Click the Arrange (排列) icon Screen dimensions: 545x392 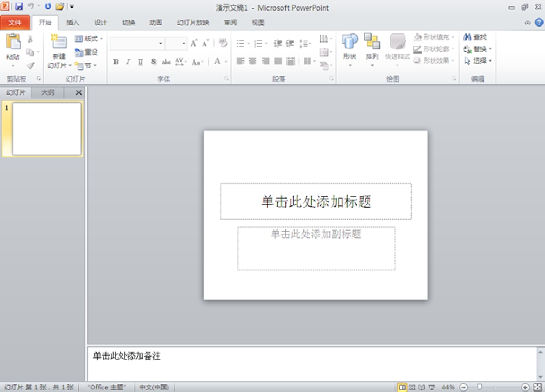pyautogui.click(x=372, y=42)
